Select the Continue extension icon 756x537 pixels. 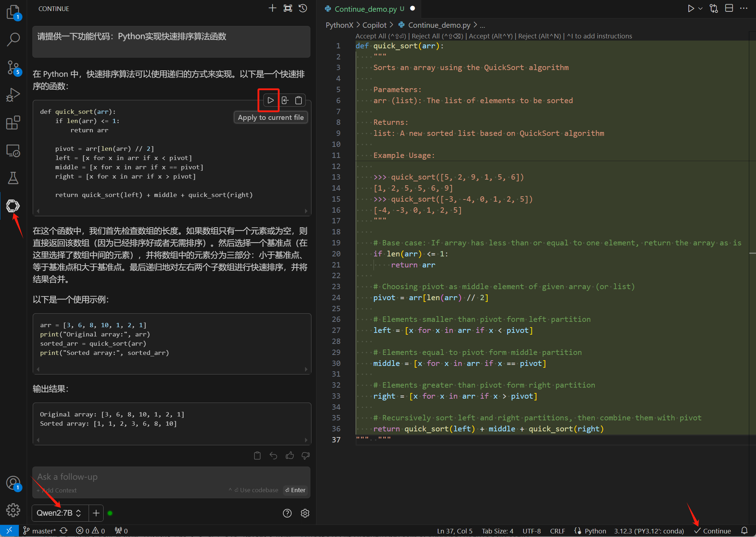13,206
